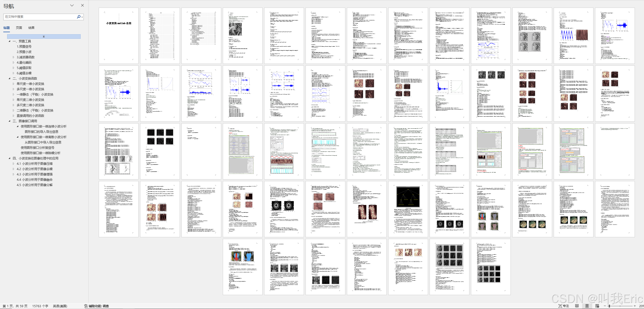This screenshot has width=644, height=309.
Task: Expand the 3.滤波器函数 heading
Action: pyautogui.click(x=13, y=57)
